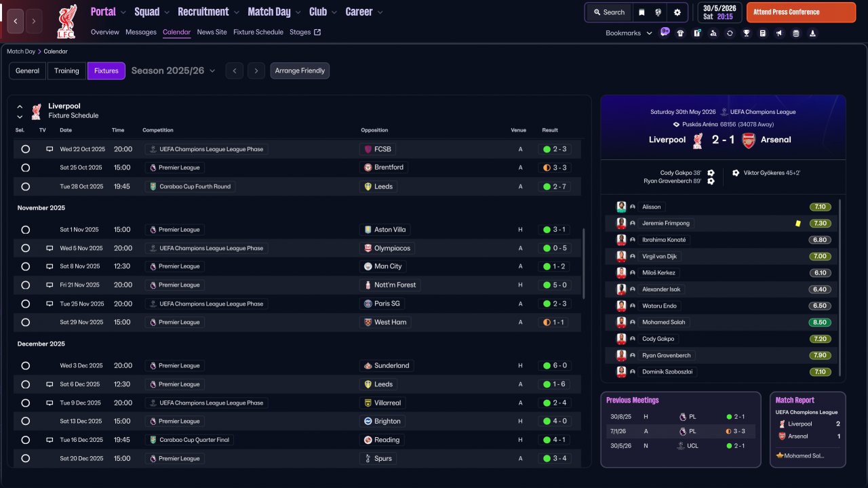
Task: Click Mohamed Salah's 8.50 rating badge
Action: (x=821, y=323)
